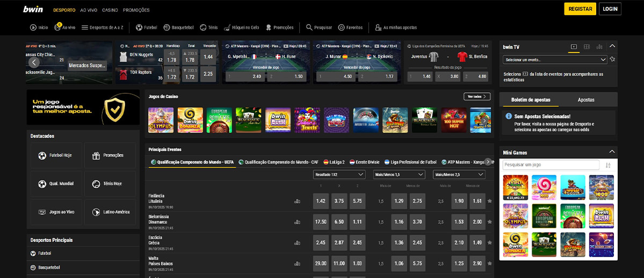Open Pesquisar search tool
The image size is (644, 278).
[x=319, y=27]
